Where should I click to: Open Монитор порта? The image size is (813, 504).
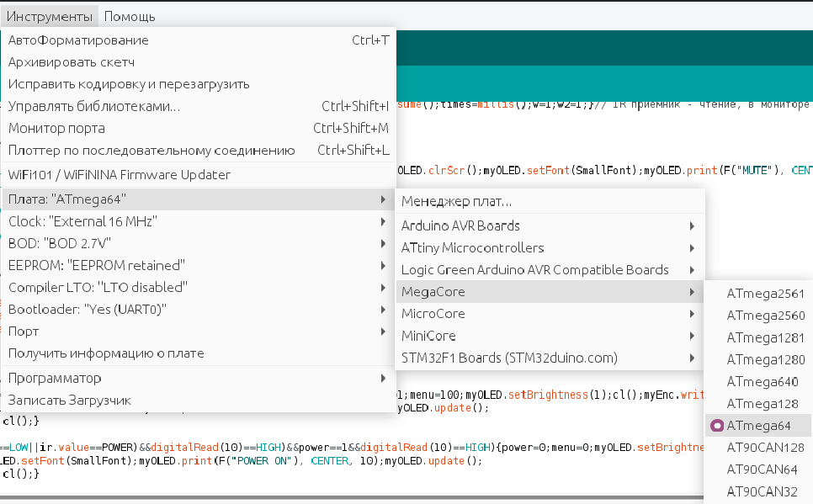pyautogui.click(x=56, y=129)
